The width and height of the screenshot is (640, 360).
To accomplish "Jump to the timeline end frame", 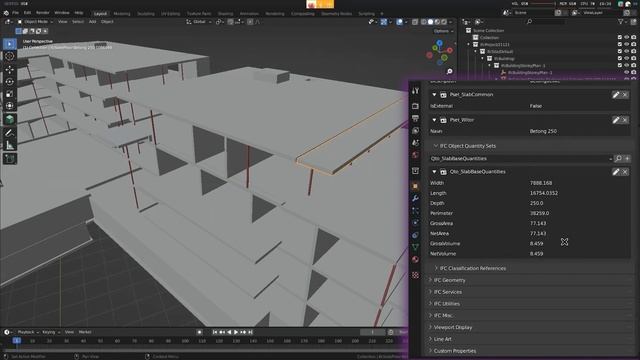I will pos(250,332).
